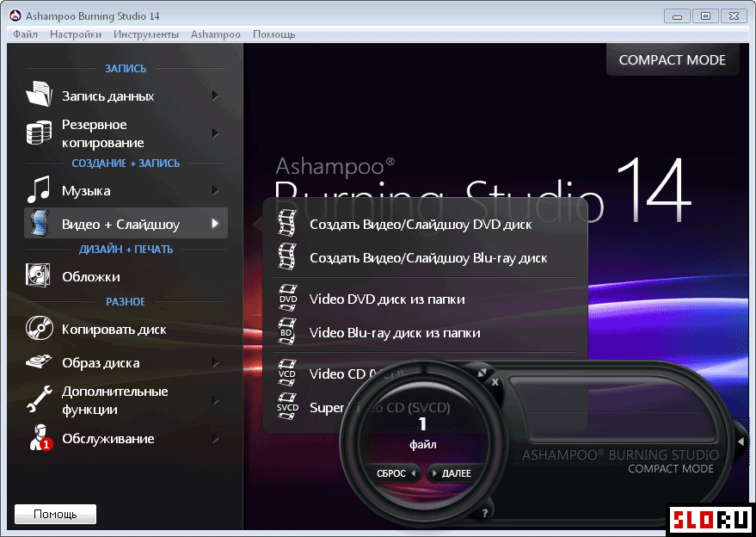Click the BD film icon

[287, 332]
